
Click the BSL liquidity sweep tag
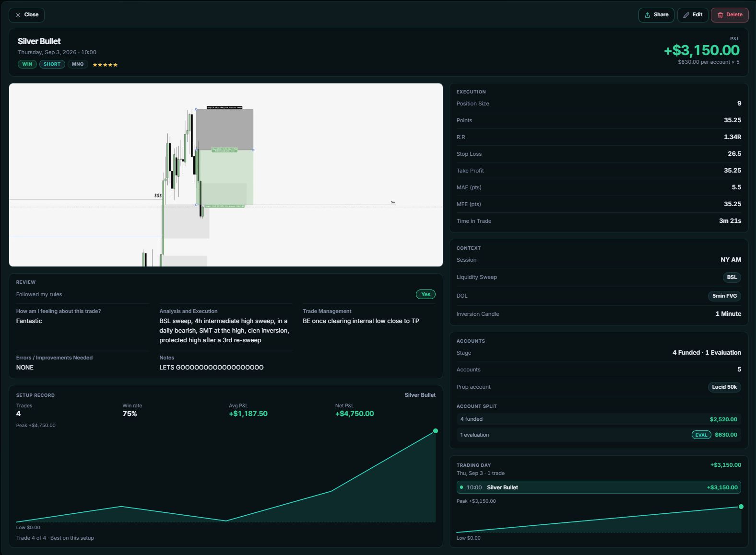point(732,277)
